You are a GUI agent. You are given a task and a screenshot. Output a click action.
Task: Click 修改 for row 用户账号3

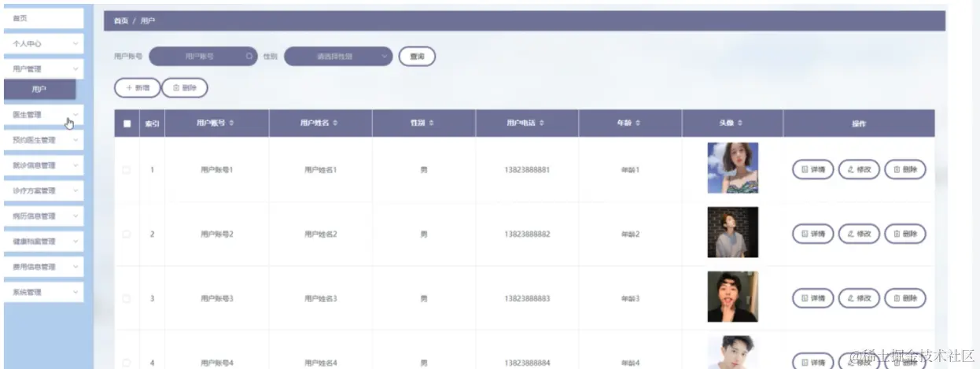click(859, 298)
